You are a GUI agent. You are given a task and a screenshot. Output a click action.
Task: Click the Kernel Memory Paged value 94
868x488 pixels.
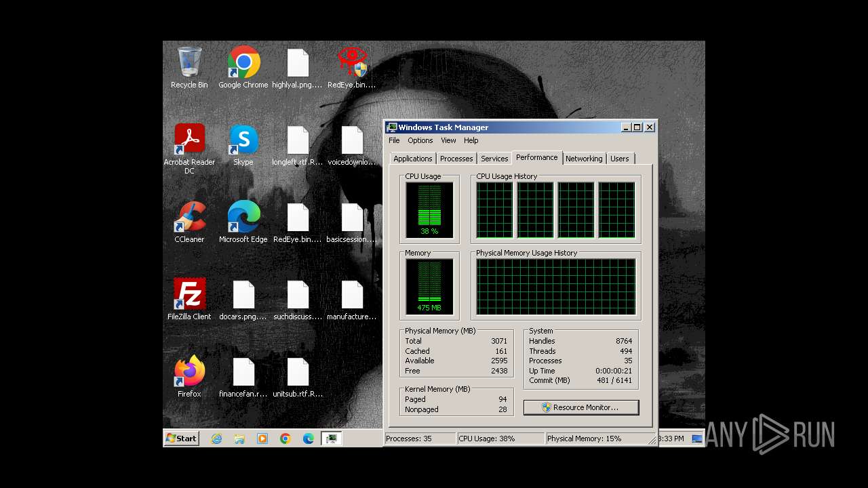(502, 399)
